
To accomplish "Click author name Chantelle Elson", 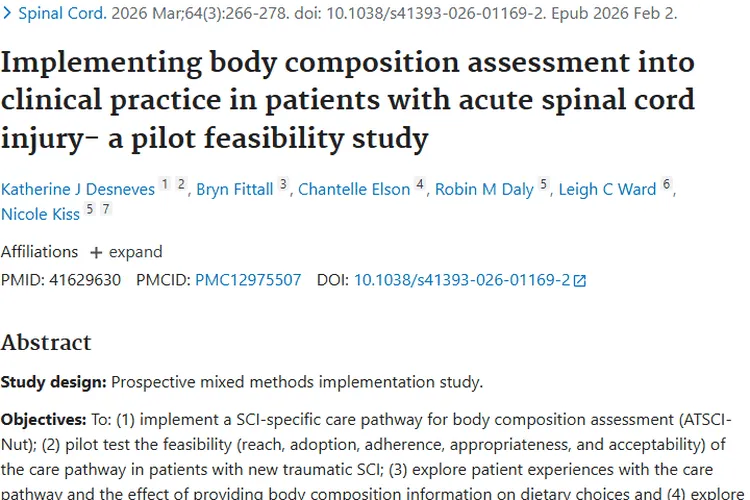I will (x=355, y=189).
